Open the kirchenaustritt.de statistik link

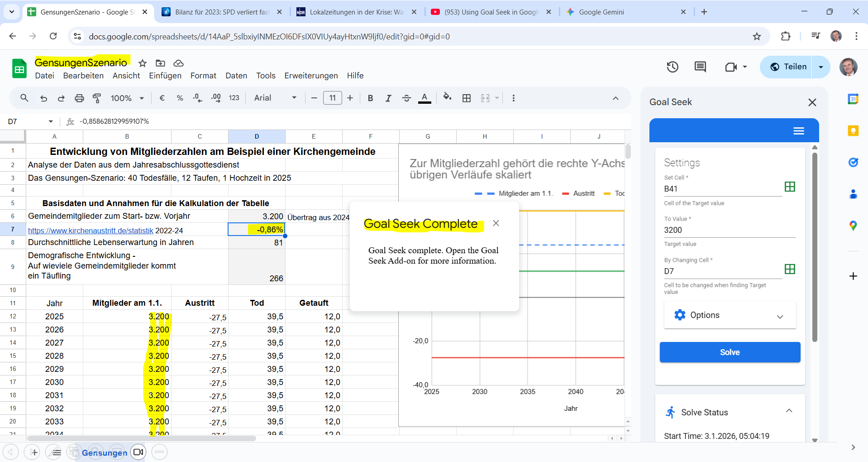click(91, 231)
